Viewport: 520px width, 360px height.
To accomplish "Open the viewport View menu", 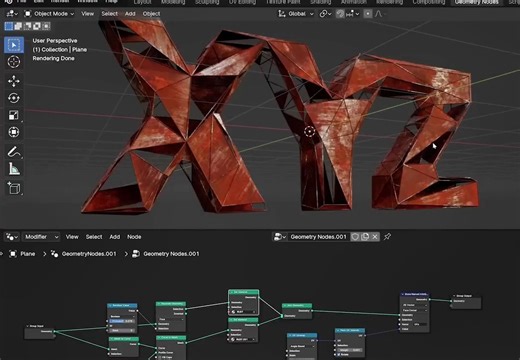I will tap(88, 14).
